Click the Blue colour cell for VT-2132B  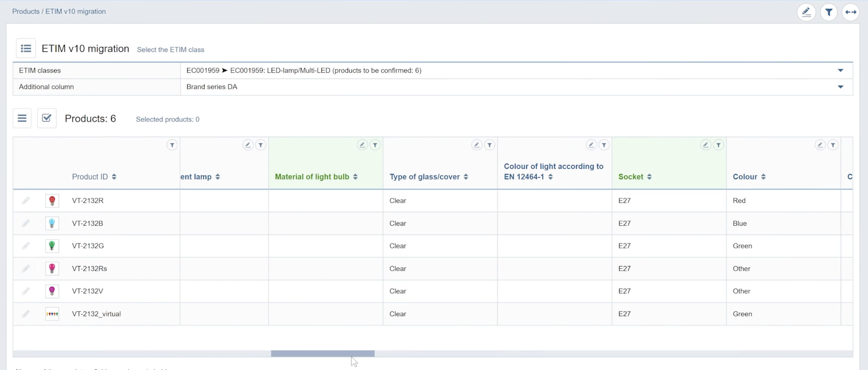click(783, 223)
